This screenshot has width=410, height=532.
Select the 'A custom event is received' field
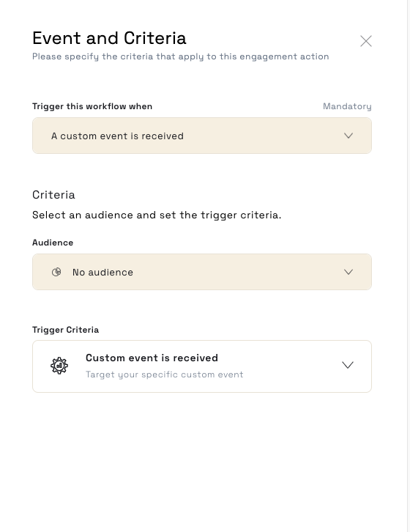(x=202, y=136)
